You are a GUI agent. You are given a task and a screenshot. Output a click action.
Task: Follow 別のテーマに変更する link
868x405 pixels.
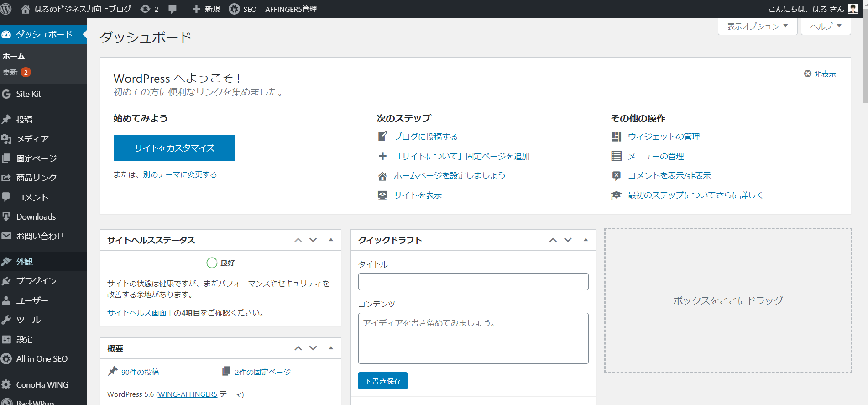tap(180, 174)
